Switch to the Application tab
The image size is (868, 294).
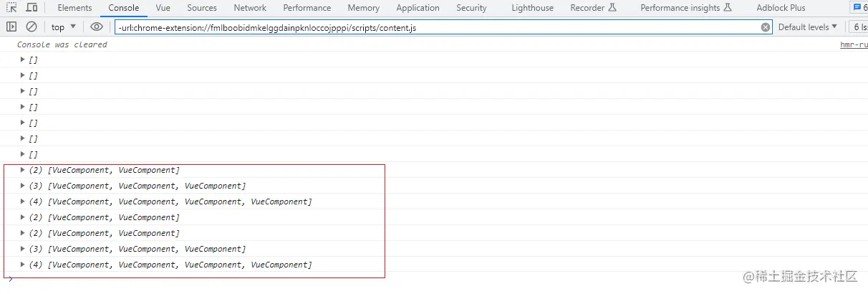click(418, 8)
